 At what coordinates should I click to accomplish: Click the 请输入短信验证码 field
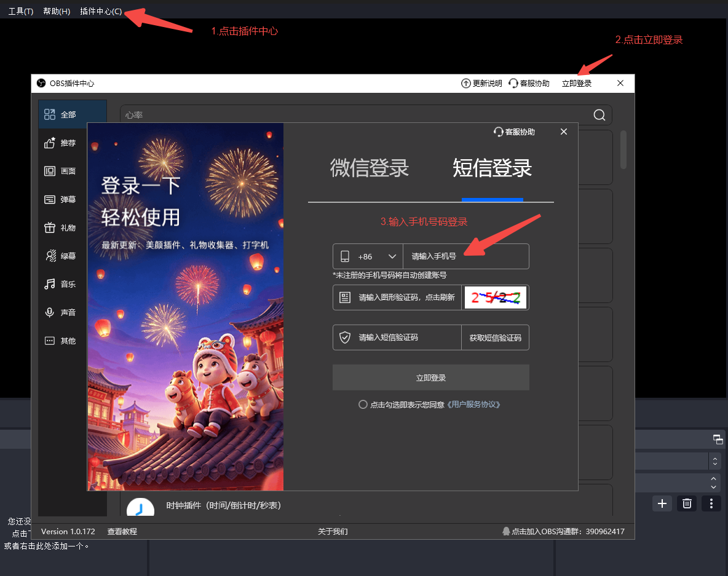[x=397, y=337]
